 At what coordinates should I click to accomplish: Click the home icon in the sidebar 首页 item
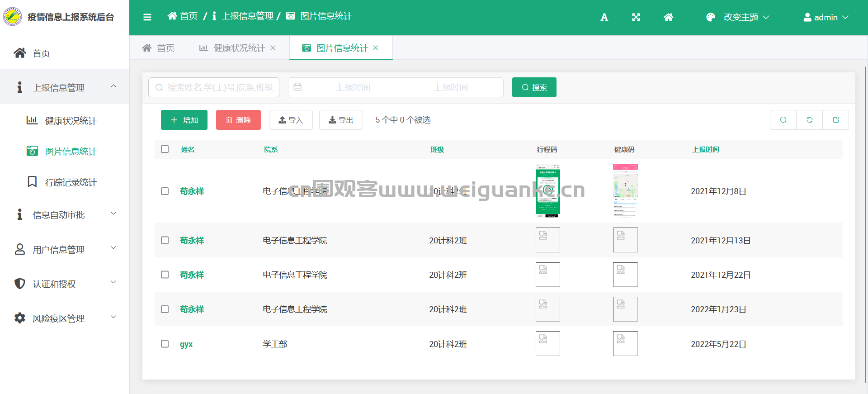[x=19, y=53]
